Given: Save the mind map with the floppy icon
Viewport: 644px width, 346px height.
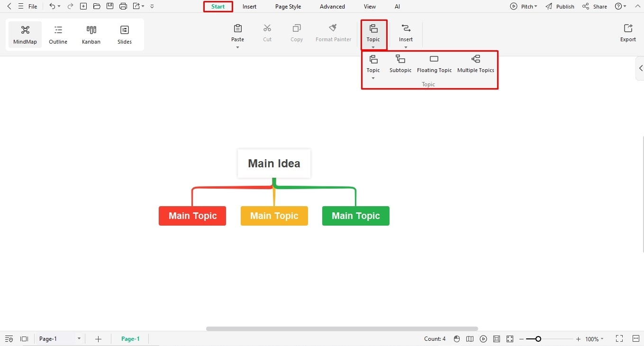Looking at the screenshot, I should coord(110,6).
